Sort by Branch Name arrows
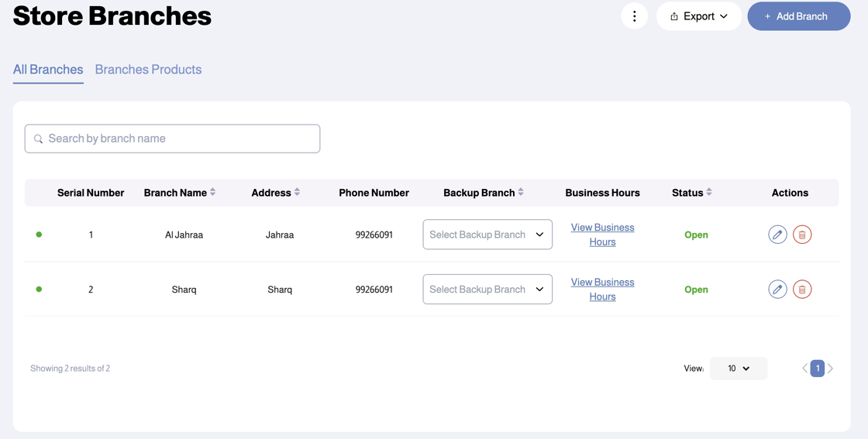The width and height of the screenshot is (868, 439). tap(212, 192)
